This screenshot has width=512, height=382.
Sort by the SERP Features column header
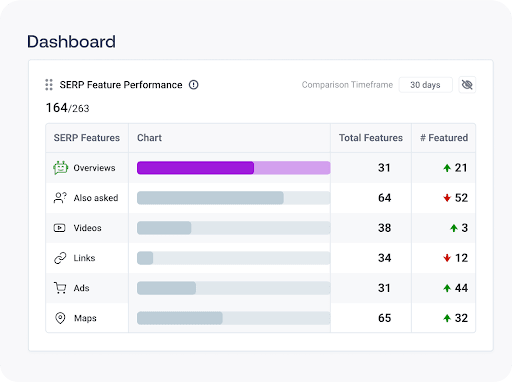pyautogui.click(x=87, y=138)
